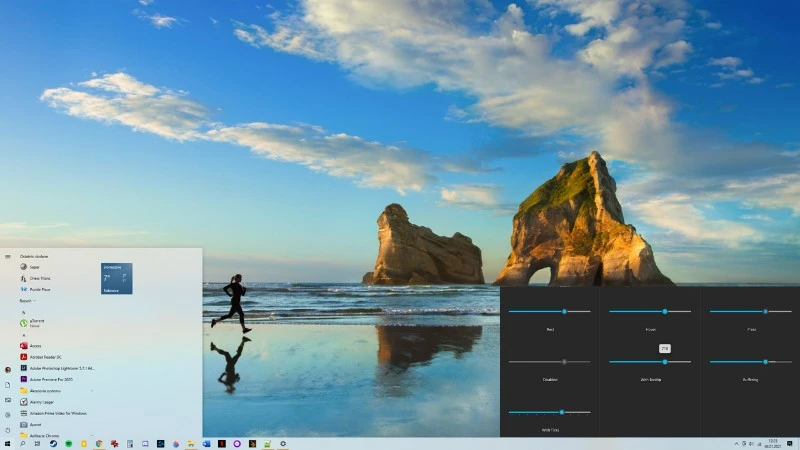Open Settings gear on the taskbar

[283, 444]
